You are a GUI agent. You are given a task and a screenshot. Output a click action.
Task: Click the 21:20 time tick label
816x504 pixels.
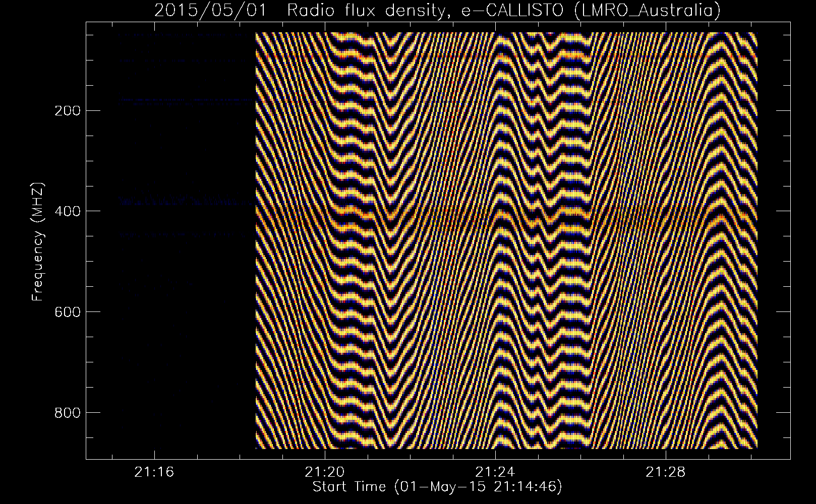pyautogui.click(x=325, y=472)
